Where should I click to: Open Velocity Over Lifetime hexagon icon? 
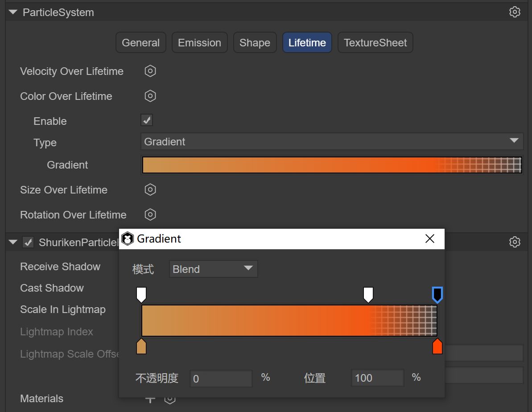coord(150,71)
